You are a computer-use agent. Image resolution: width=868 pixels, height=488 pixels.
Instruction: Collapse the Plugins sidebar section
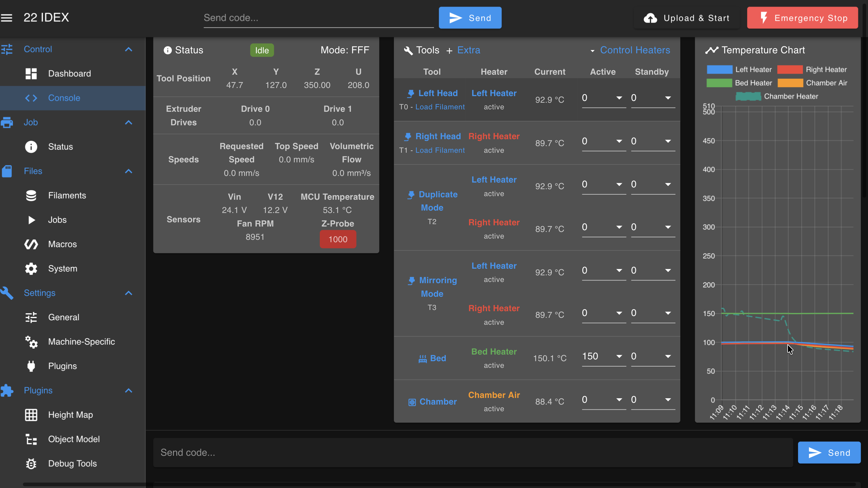pyautogui.click(x=128, y=391)
